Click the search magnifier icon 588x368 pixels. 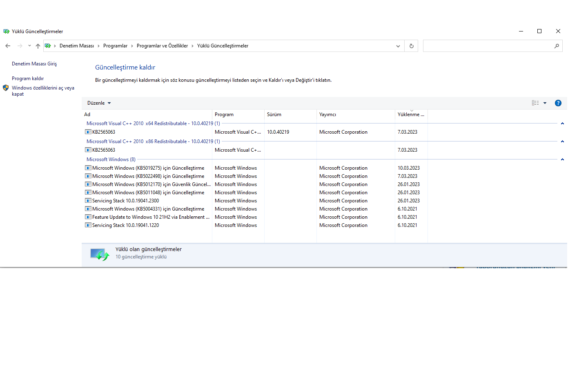pyautogui.click(x=557, y=46)
